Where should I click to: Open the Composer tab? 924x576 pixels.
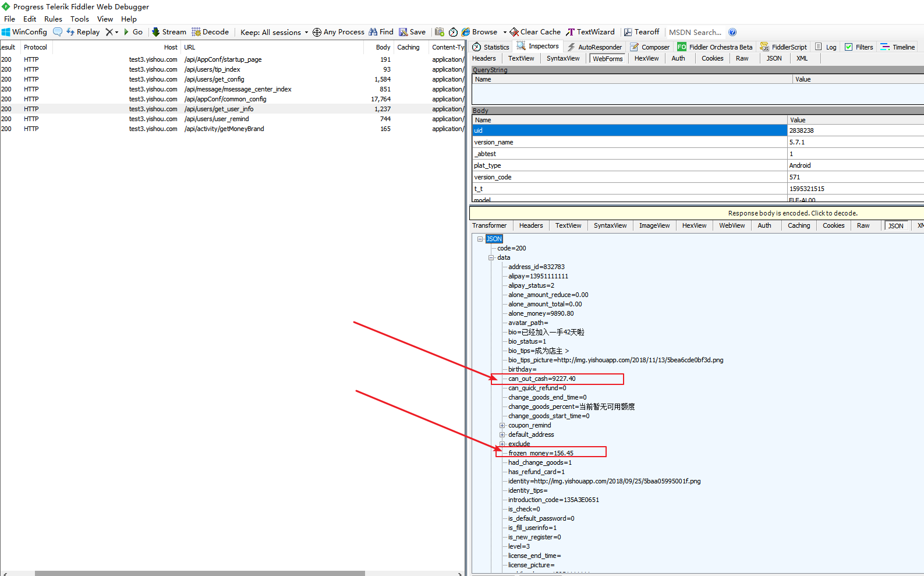[650, 47]
